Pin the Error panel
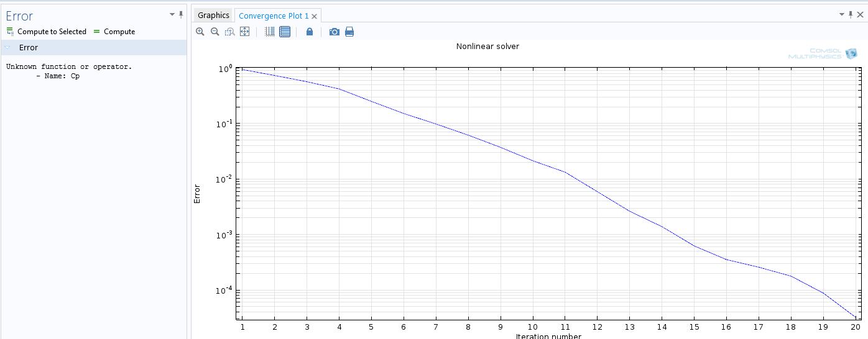This screenshot has width=868, height=339. pos(181,14)
